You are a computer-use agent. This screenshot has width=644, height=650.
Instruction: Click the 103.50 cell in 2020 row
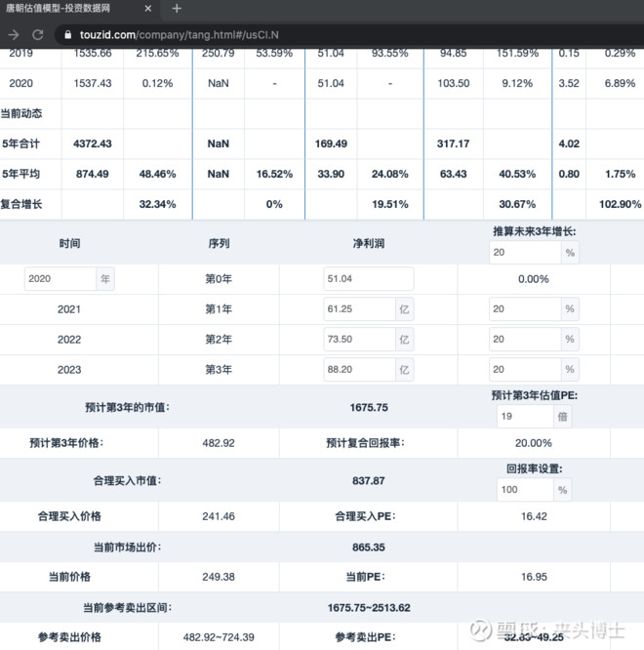coord(454,83)
